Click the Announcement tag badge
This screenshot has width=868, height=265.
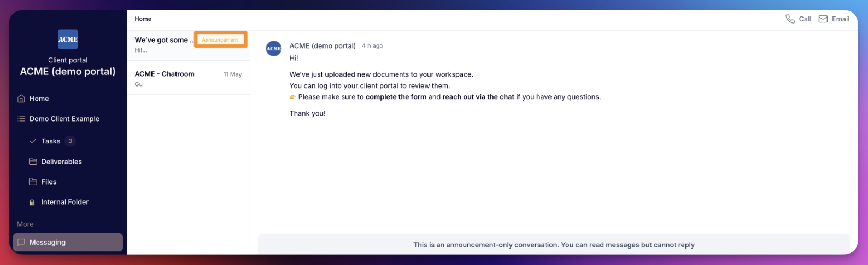click(220, 39)
